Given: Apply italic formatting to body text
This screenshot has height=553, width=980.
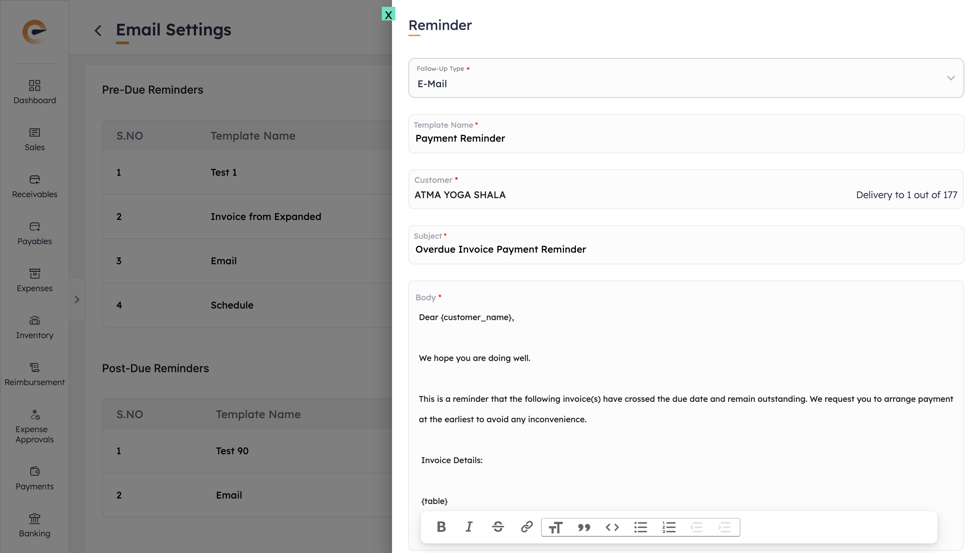Looking at the screenshot, I should [469, 527].
